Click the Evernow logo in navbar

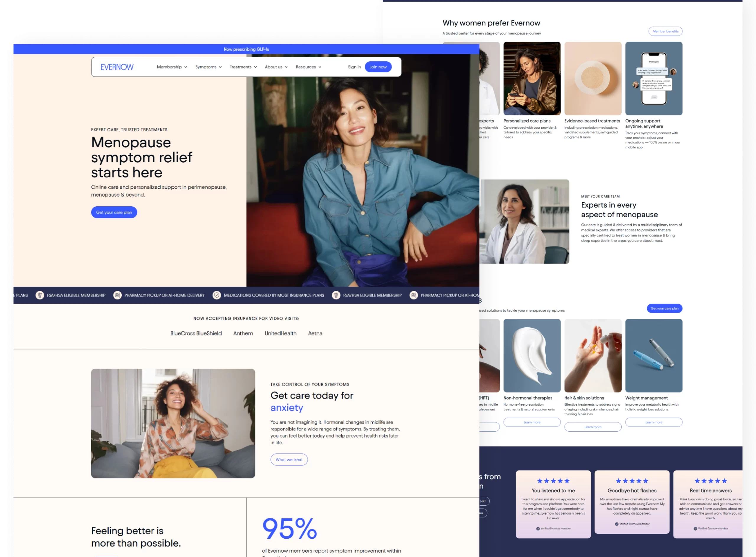pos(117,67)
